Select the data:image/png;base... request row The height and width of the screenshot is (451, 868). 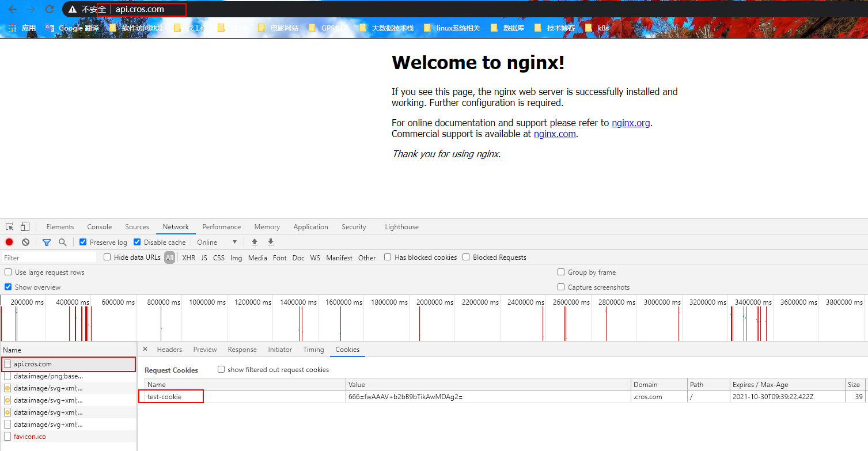[x=69, y=376]
